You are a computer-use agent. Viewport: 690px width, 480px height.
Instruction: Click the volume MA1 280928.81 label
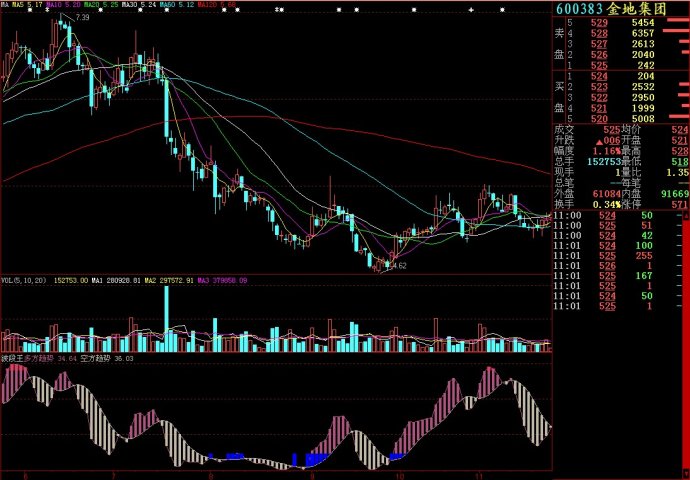(116, 280)
